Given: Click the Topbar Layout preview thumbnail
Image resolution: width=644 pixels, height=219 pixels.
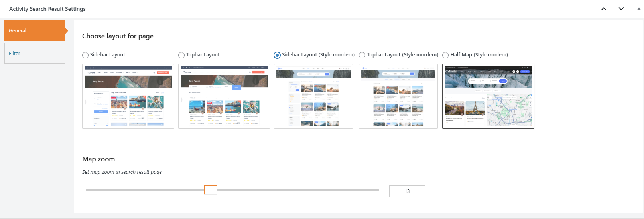Looking at the screenshot, I should tap(224, 96).
